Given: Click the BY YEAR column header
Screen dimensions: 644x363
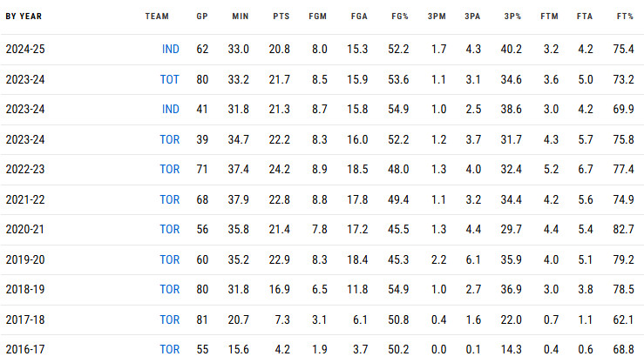Looking at the screenshot, I should (24, 17).
